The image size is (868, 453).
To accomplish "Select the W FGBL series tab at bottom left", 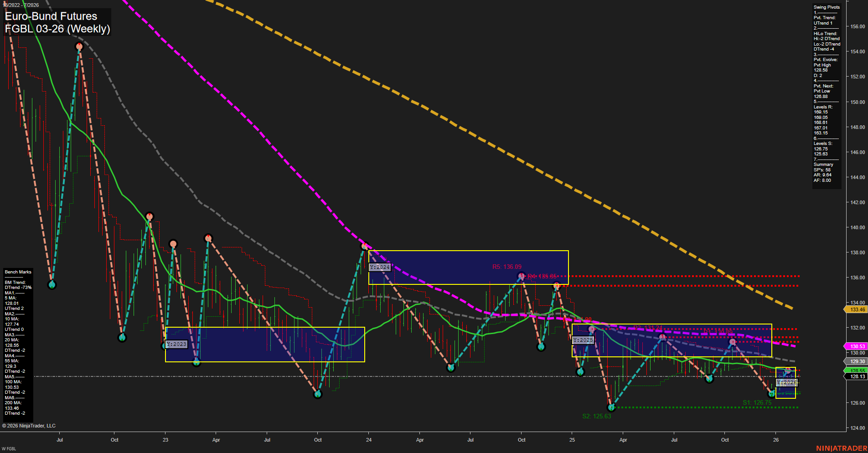I will [x=8, y=448].
